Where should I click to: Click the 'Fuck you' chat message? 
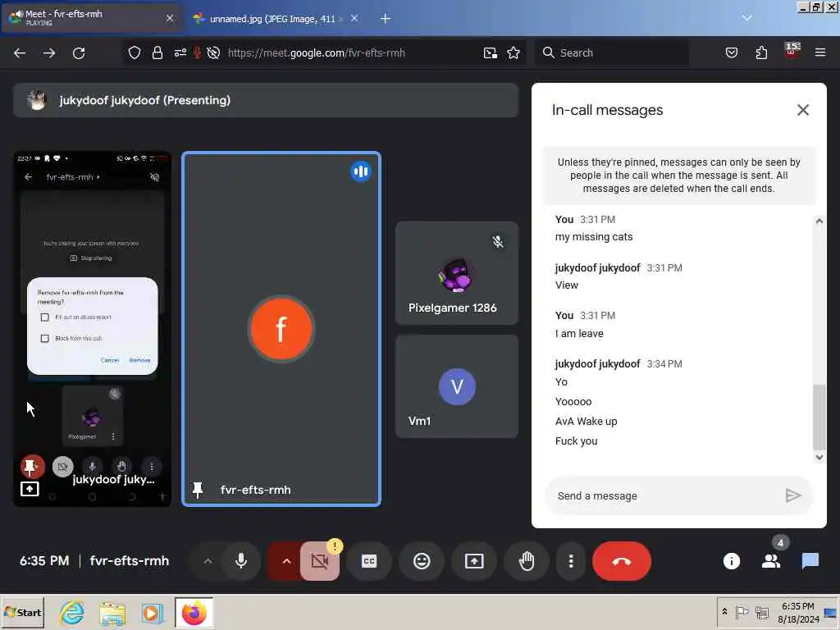click(x=577, y=441)
